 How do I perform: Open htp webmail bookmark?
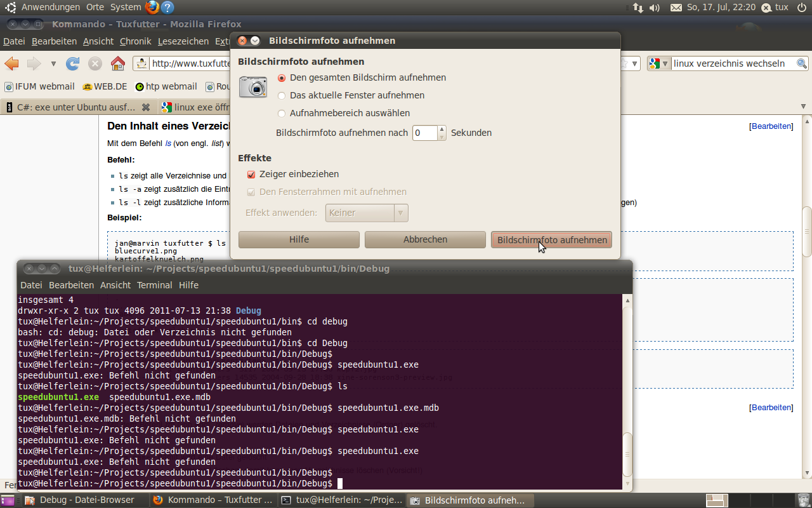pos(166,86)
